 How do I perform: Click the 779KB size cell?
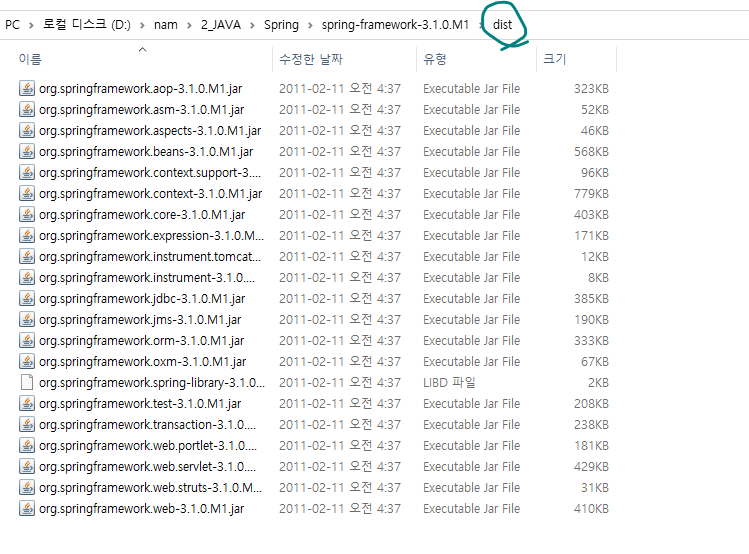tap(591, 193)
